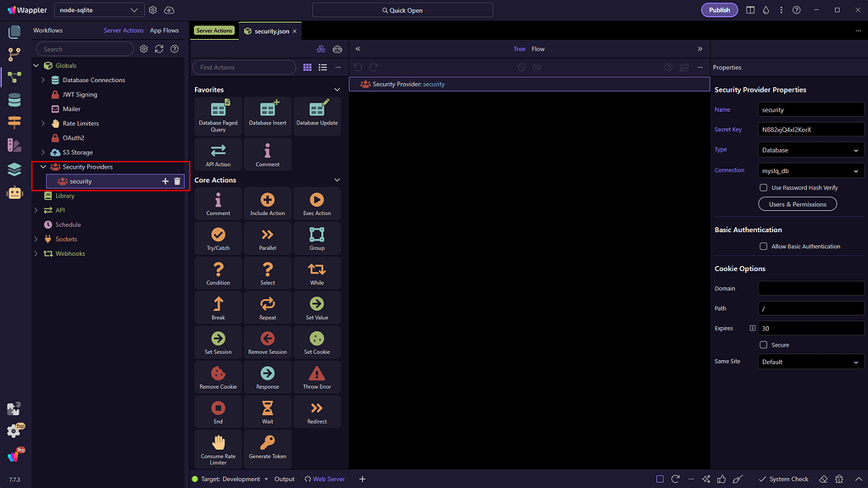Select the Set Session action
Screen dimensions: 868x488
pos(218,342)
